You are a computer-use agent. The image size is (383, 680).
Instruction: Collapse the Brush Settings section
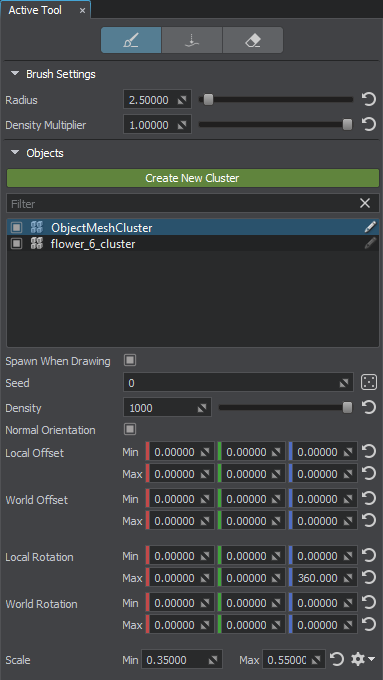(15, 74)
